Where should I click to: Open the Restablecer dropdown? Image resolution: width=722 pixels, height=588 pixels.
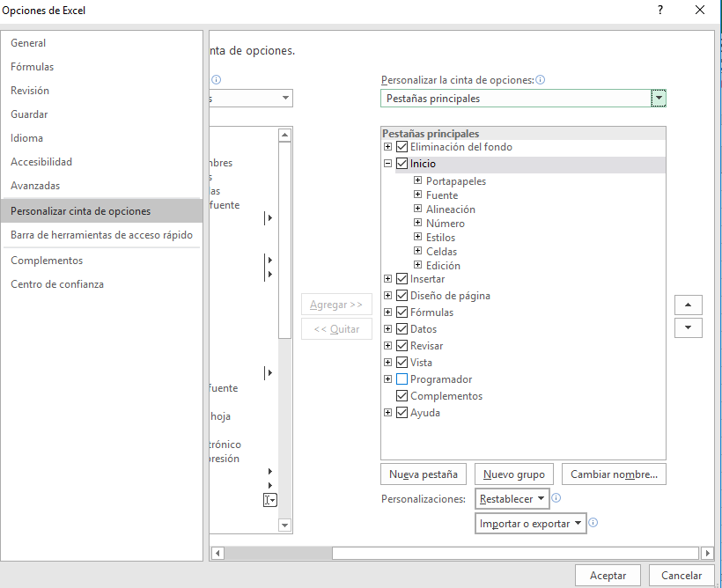(x=512, y=499)
